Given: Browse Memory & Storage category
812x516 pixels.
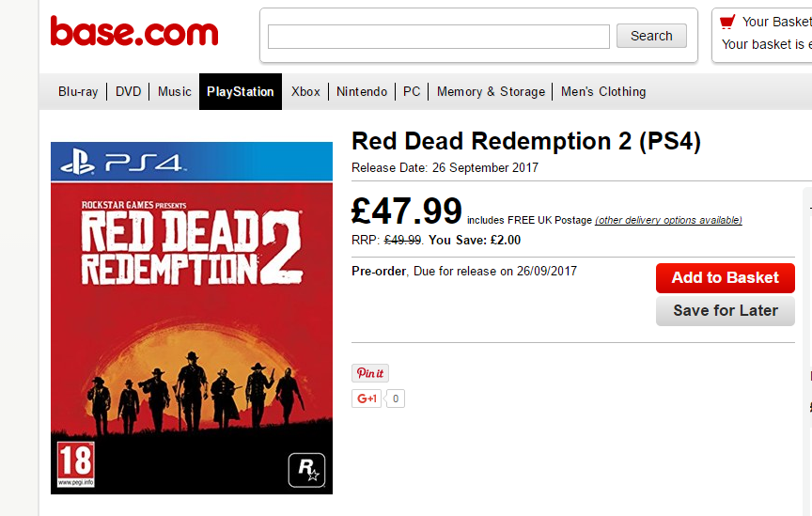Looking at the screenshot, I should (491, 92).
